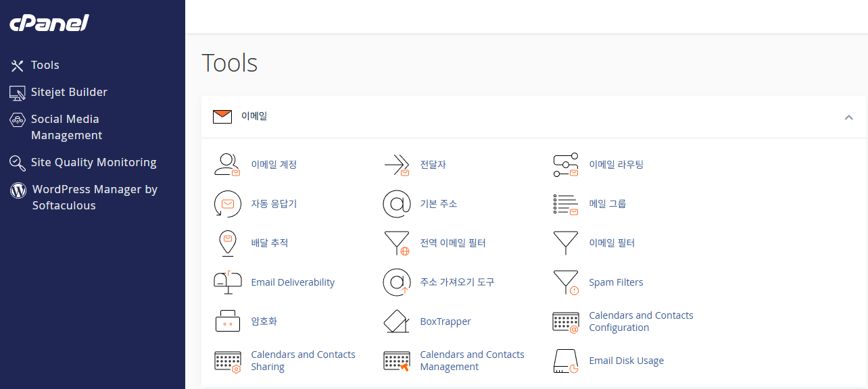868x389 pixels.
Task: Click the Spam Filters funnel icon
Action: click(566, 282)
